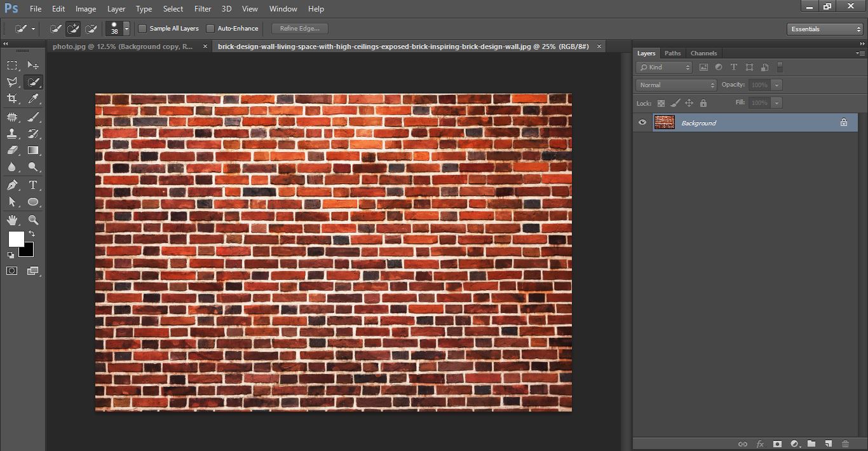Expand the Essentials workspace dropdown
Image resolution: width=868 pixels, height=451 pixels.
pos(824,29)
